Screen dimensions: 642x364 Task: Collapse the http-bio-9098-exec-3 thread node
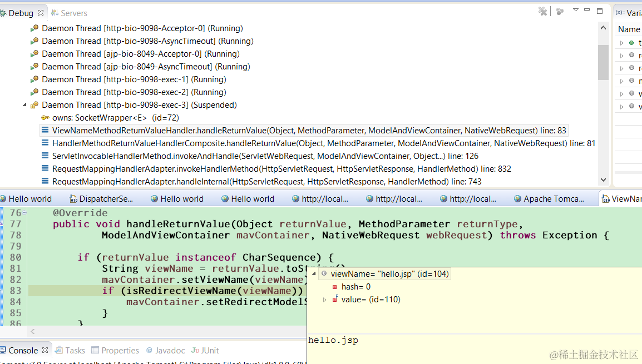pyautogui.click(x=24, y=105)
